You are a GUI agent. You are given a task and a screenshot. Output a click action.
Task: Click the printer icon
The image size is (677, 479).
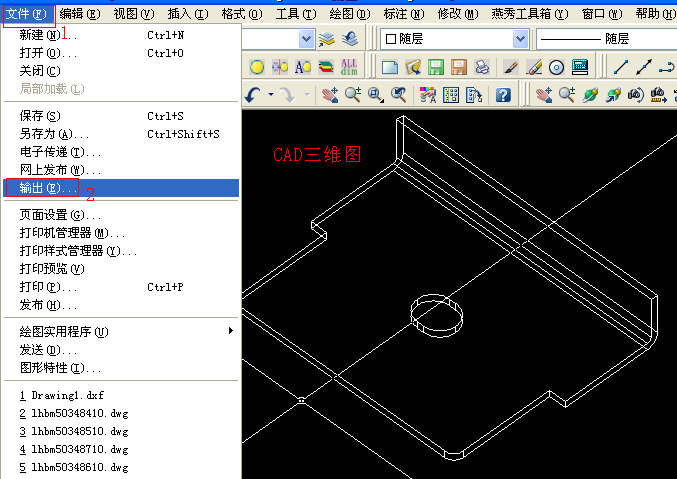(482, 67)
